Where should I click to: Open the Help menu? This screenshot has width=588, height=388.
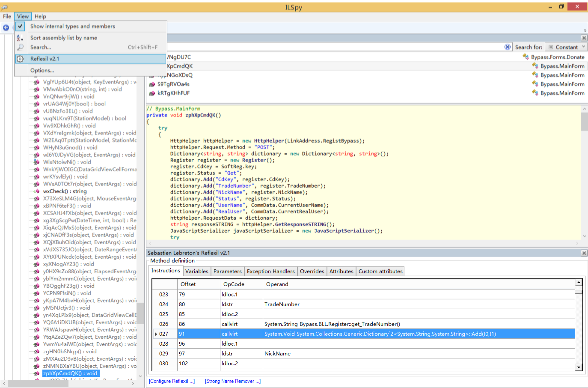coord(40,16)
